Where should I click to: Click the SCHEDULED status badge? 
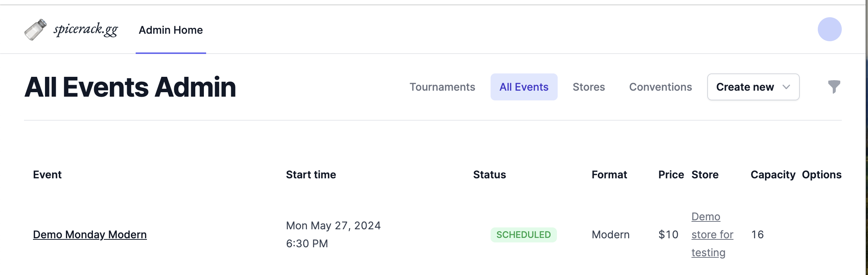(x=523, y=235)
